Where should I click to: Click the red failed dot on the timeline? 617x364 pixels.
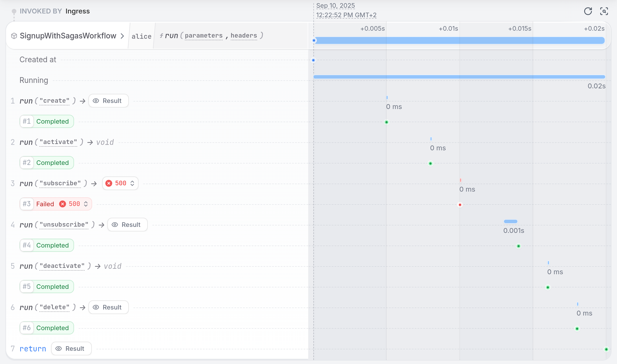tap(460, 205)
